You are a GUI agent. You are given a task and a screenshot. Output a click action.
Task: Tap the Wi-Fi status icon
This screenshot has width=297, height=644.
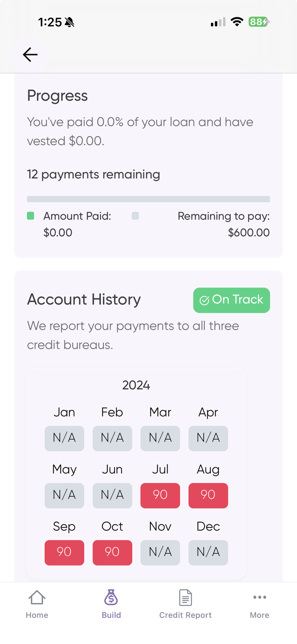237,22
